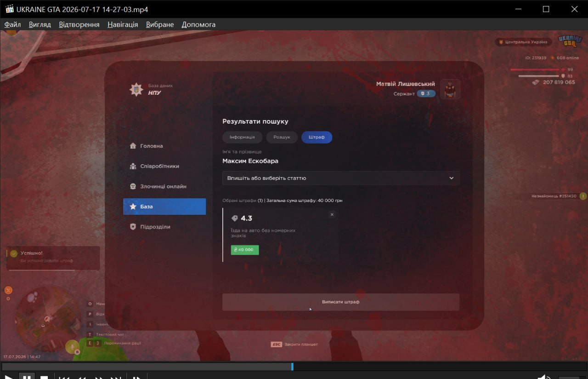588x379 pixels.
Task: Open Співробітники in the sidebar
Action: (x=164, y=166)
